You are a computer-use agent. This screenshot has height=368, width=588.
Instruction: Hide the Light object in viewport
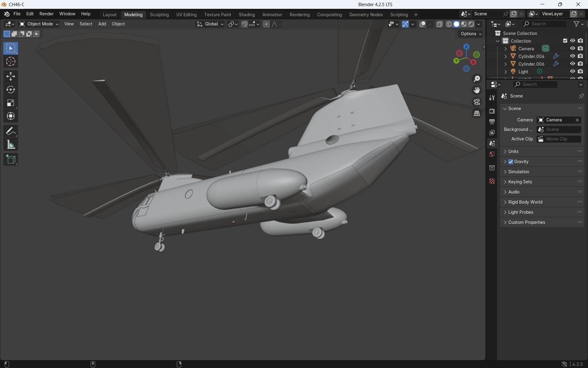tap(573, 71)
